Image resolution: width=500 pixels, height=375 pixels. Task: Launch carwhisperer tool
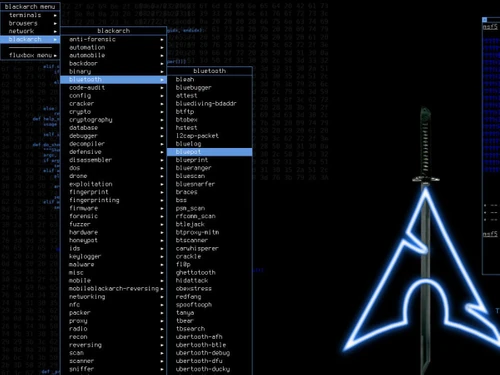point(209,248)
